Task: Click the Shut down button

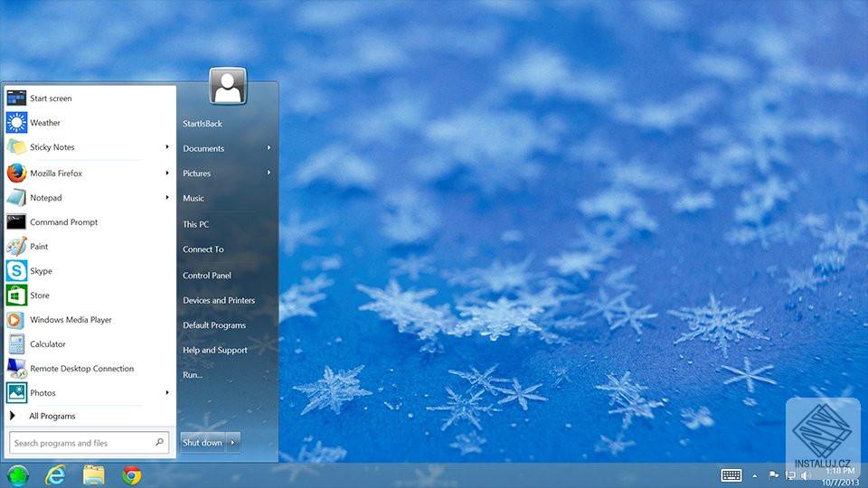Action: 203,442
